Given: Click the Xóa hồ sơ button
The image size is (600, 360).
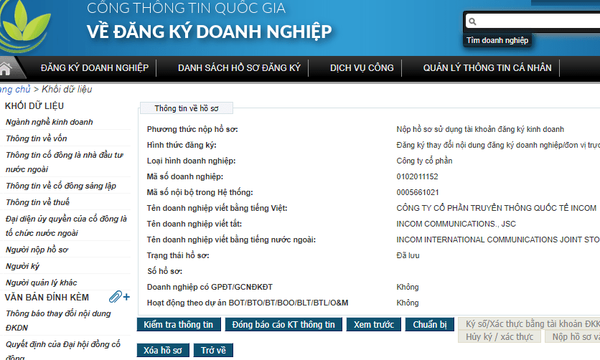Looking at the screenshot, I should coord(163,350).
